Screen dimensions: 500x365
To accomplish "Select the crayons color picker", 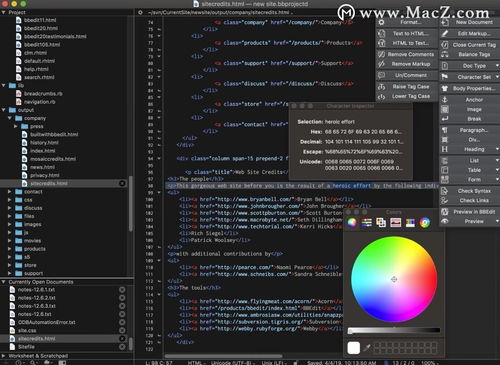I will coord(410,222).
